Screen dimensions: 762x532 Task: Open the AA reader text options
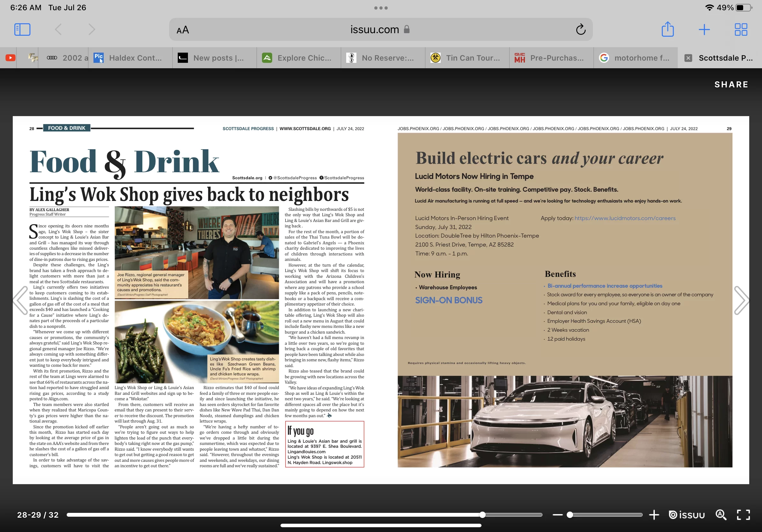(x=183, y=30)
